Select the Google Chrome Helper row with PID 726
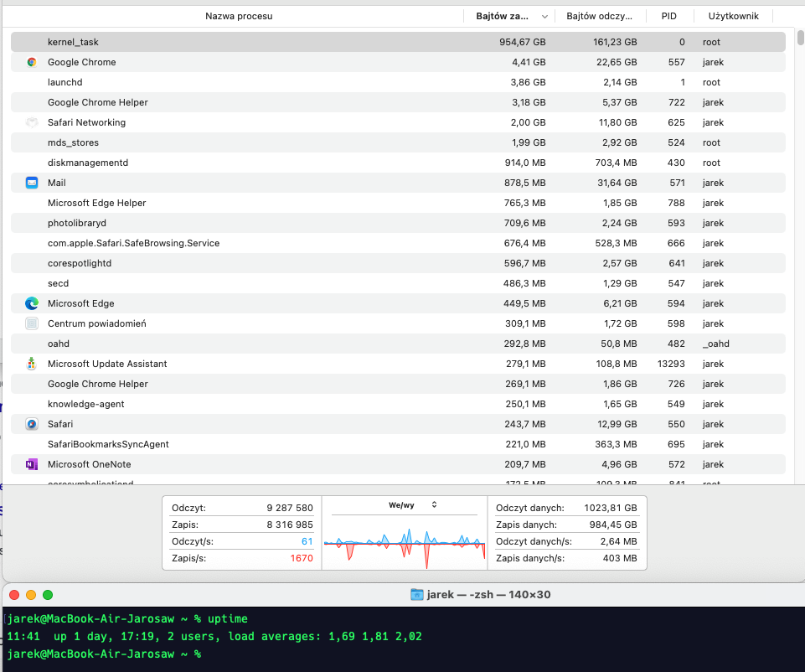The width and height of the screenshot is (805, 672). point(398,384)
